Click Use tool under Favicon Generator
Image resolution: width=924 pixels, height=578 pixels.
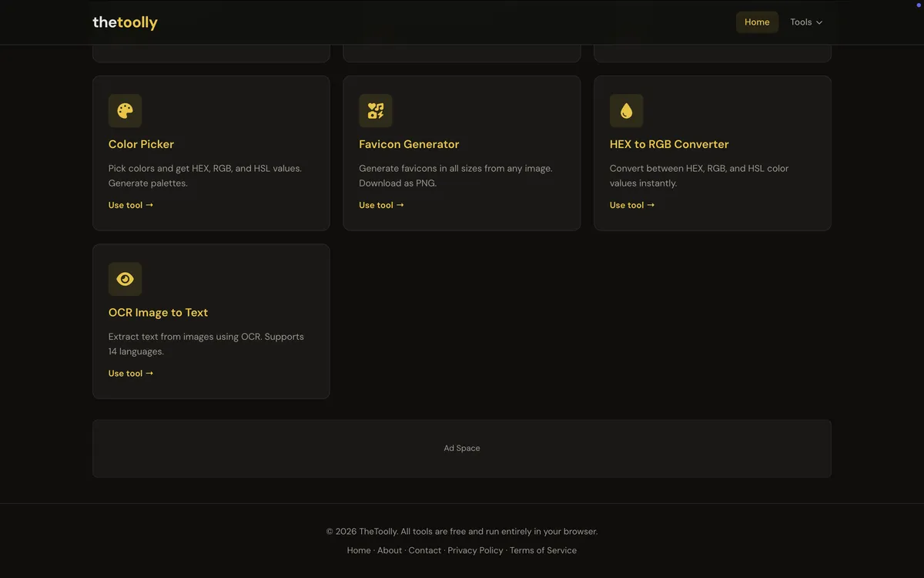click(381, 205)
